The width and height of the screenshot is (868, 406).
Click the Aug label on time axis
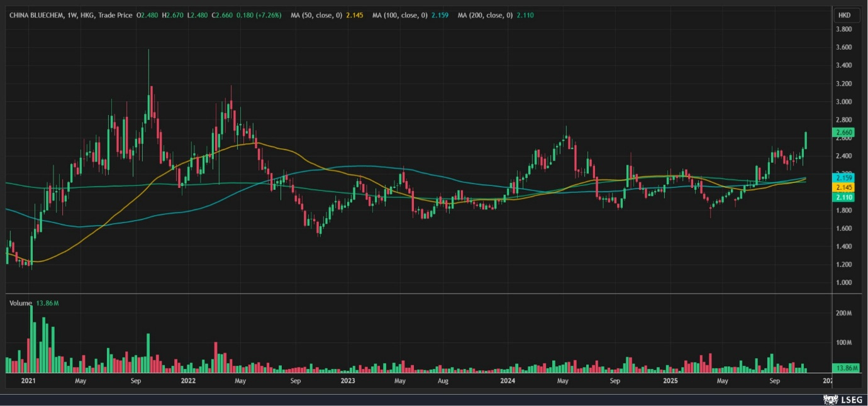click(443, 381)
